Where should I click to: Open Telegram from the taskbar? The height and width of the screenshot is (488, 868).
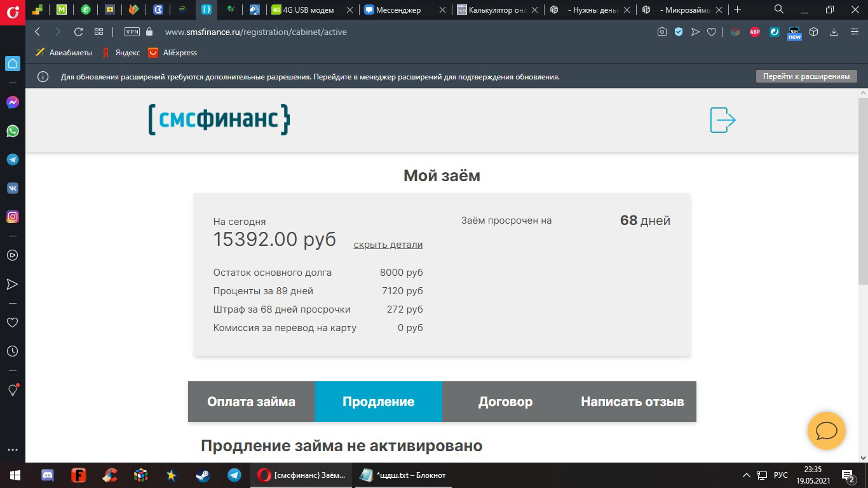(234, 475)
